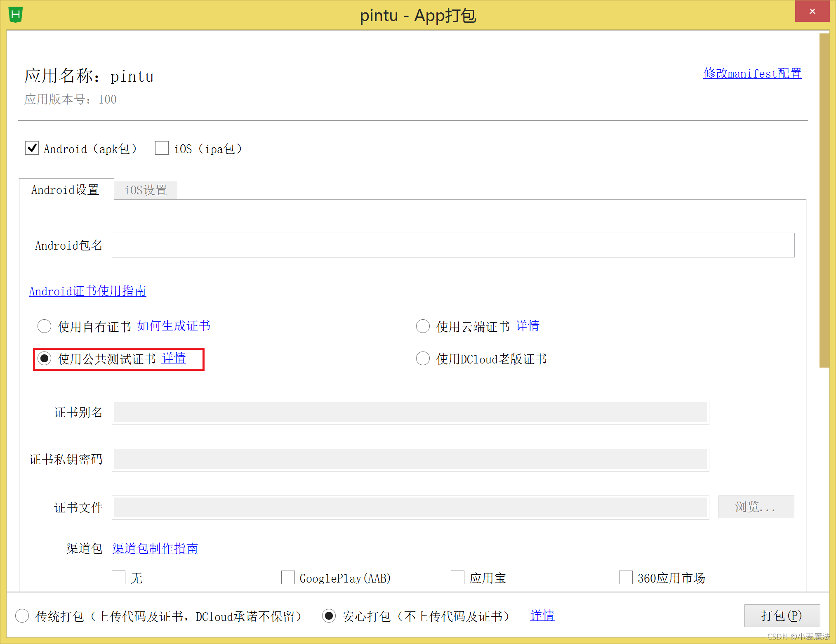Uncheck the Android (apk包) checkbox

pyautogui.click(x=32, y=148)
